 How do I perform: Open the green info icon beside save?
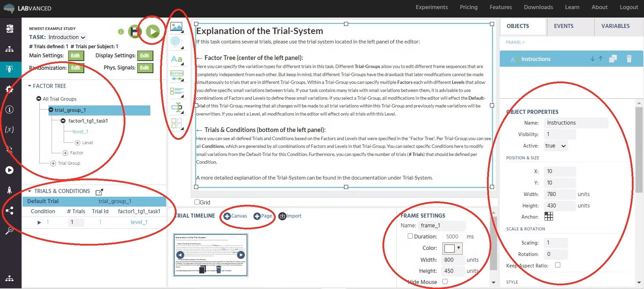point(121,32)
